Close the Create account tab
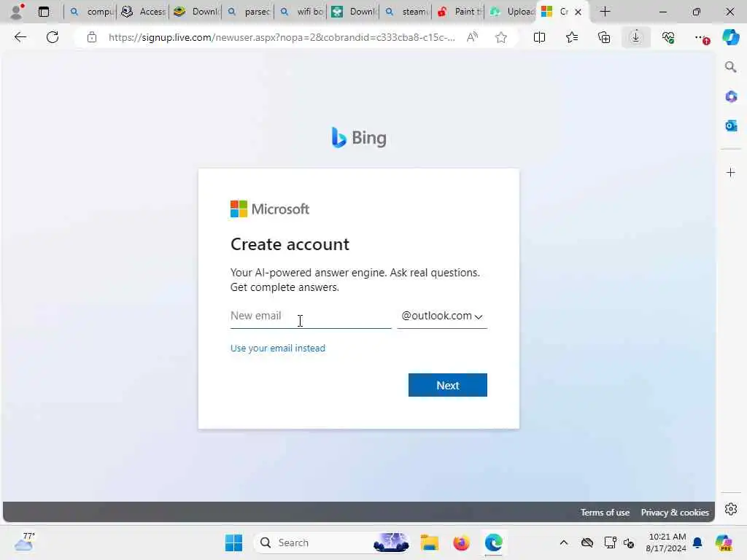 [x=578, y=12]
